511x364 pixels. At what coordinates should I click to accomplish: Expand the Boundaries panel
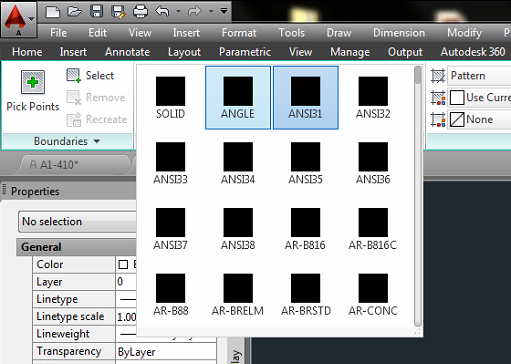pos(67,141)
